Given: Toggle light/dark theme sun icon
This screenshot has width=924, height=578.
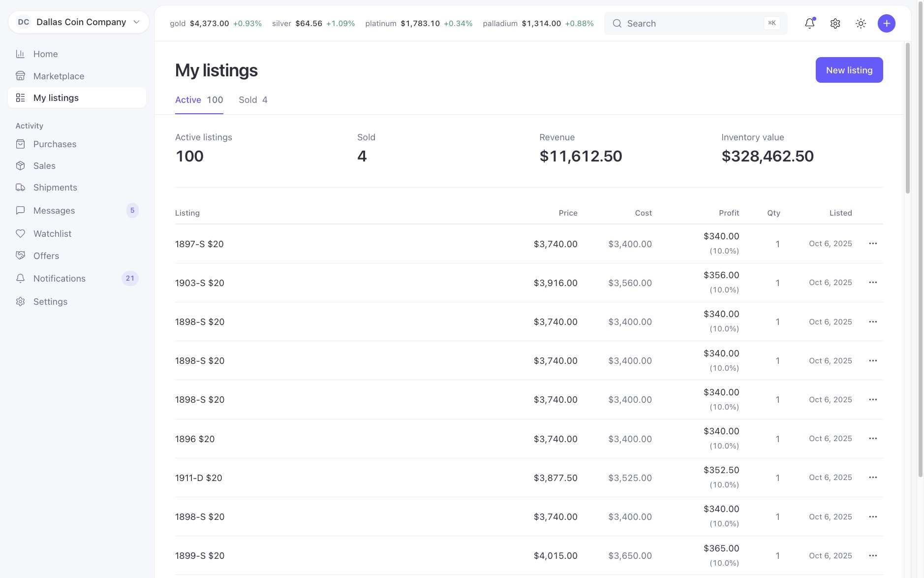Looking at the screenshot, I should point(861,23).
